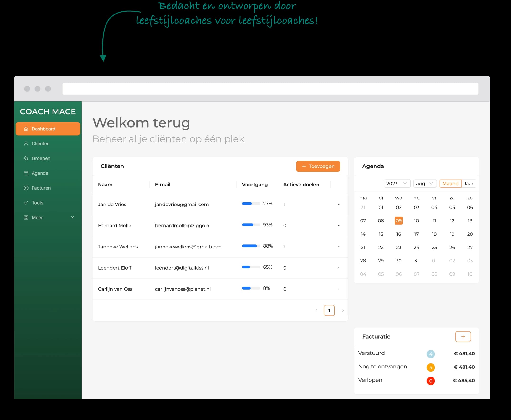Go to next clients page arrow
The width and height of the screenshot is (511, 420).
click(342, 311)
